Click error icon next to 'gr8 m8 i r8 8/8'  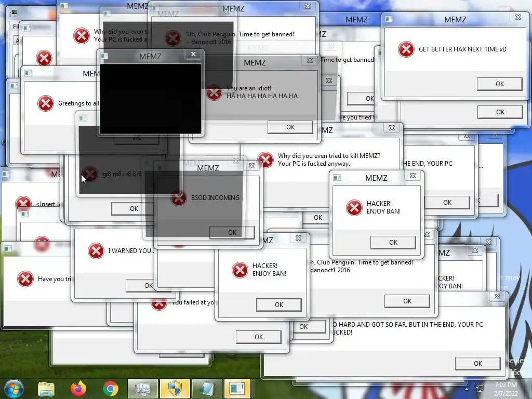(x=90, y=174)
